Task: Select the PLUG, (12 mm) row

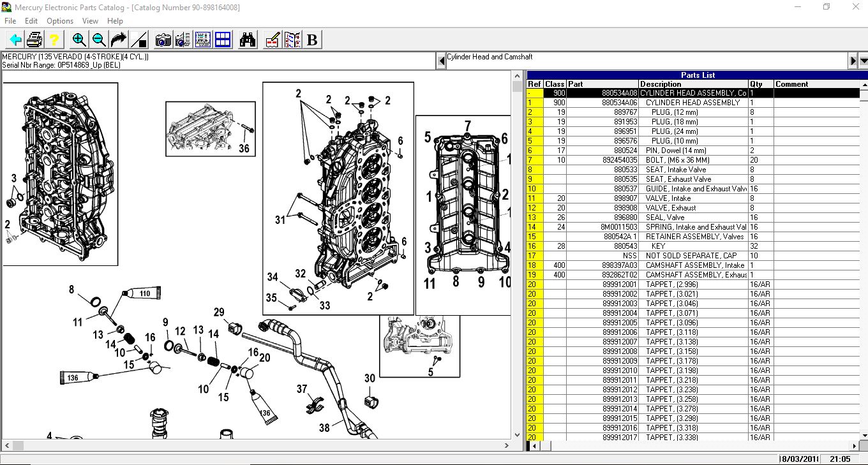Action: point(693,112)
